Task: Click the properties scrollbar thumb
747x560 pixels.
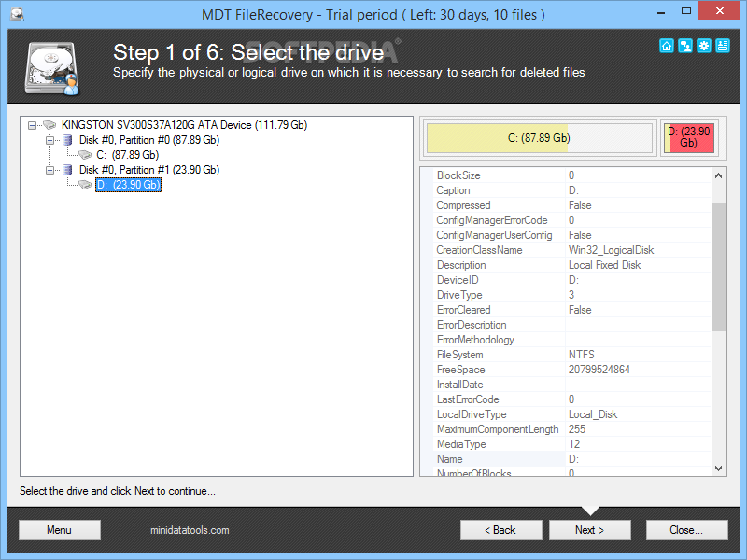Action: 718,267
